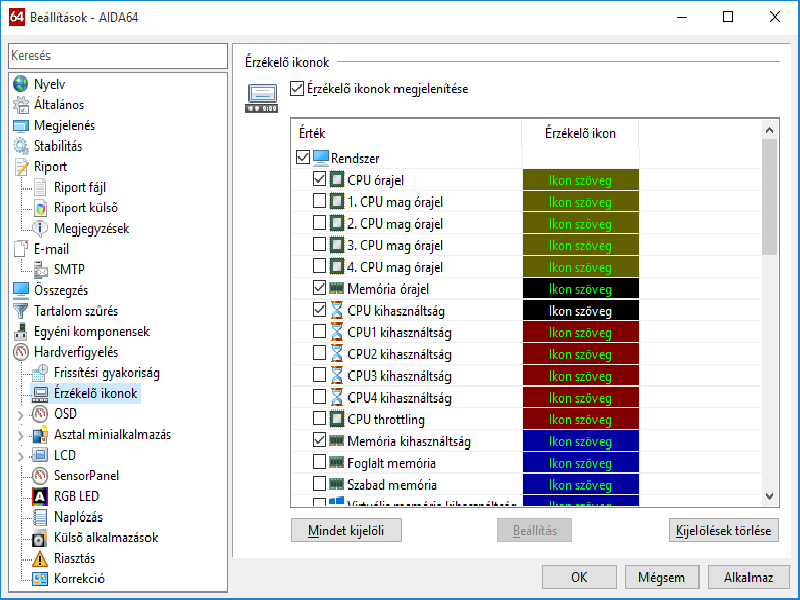This screenshot has height=600, width=800.
Task: Click the CPU1 kihasználtság red icon swatch
Action: [581, 333]
